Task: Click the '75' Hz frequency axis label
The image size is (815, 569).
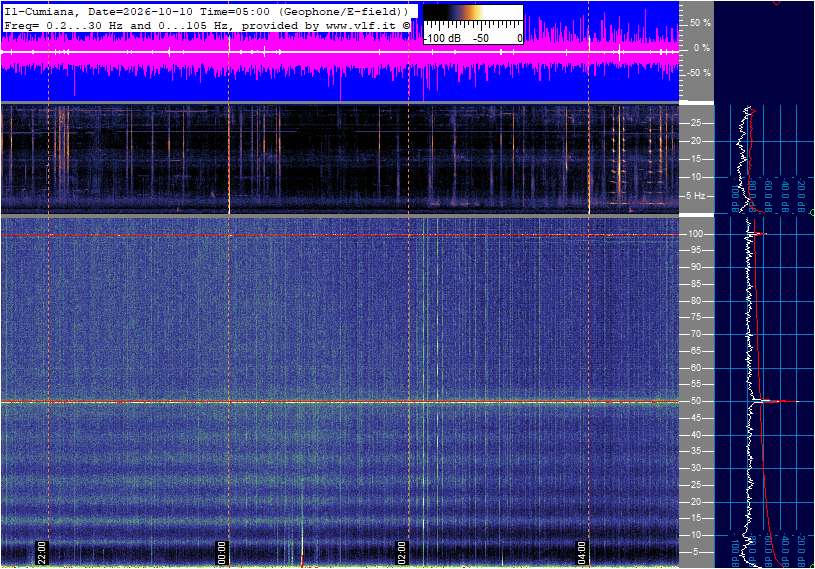Action: tap(696, 317)
